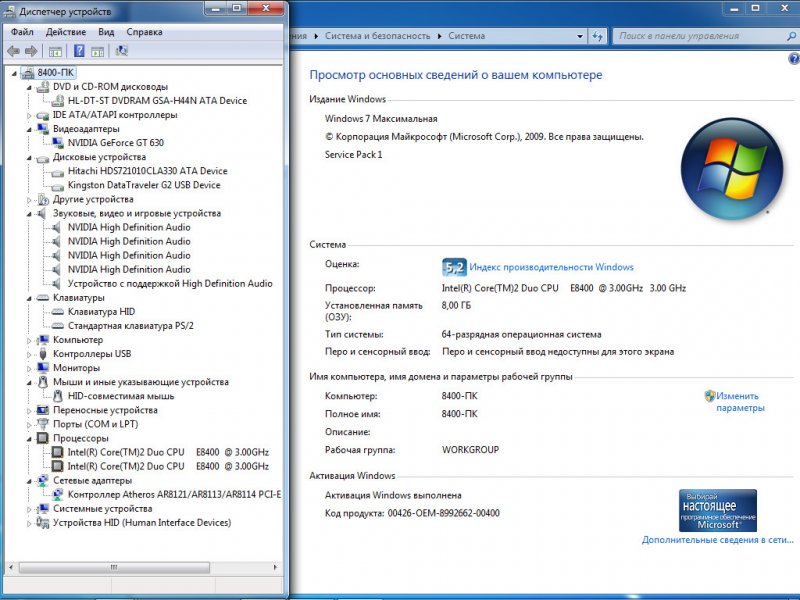Click the 5.2 performance index icon
Viewport: 800px width, 600px height.
pyautogui.click(x=454, y=267)
